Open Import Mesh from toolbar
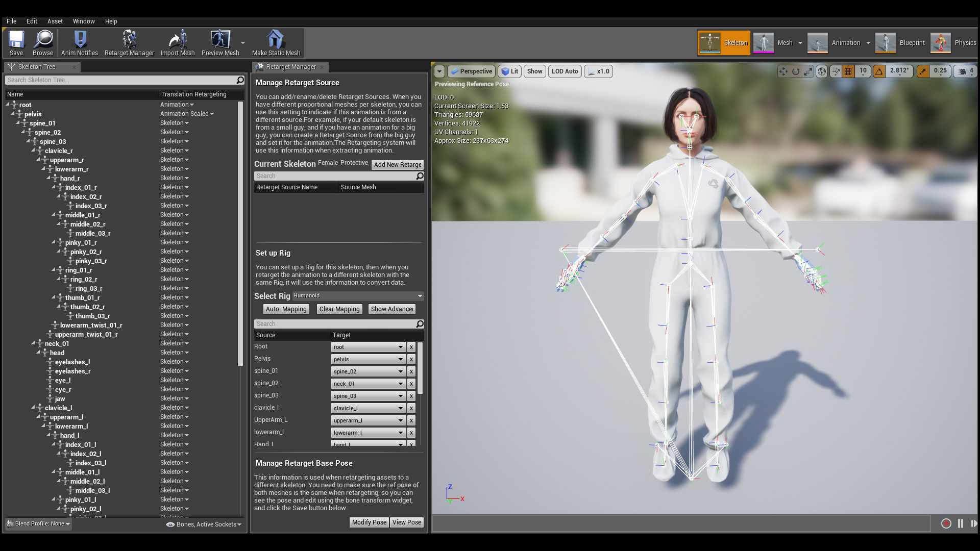 pyautogui.click(x=178, y=40)
